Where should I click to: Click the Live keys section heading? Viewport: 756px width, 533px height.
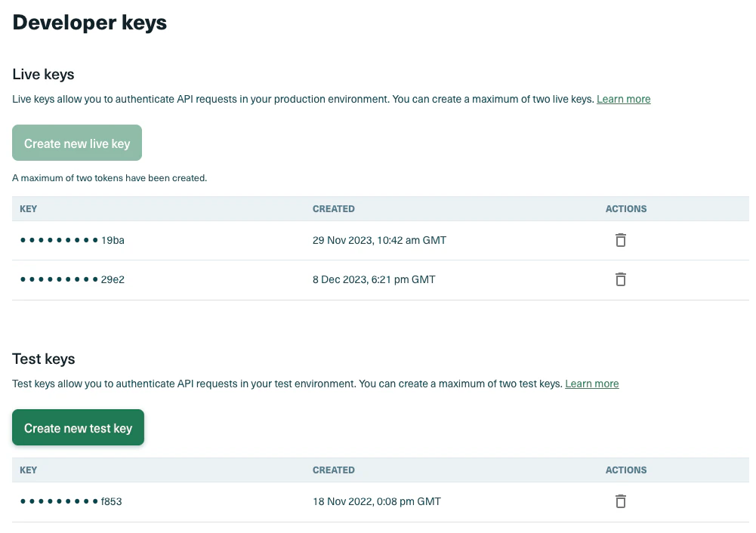42,74
